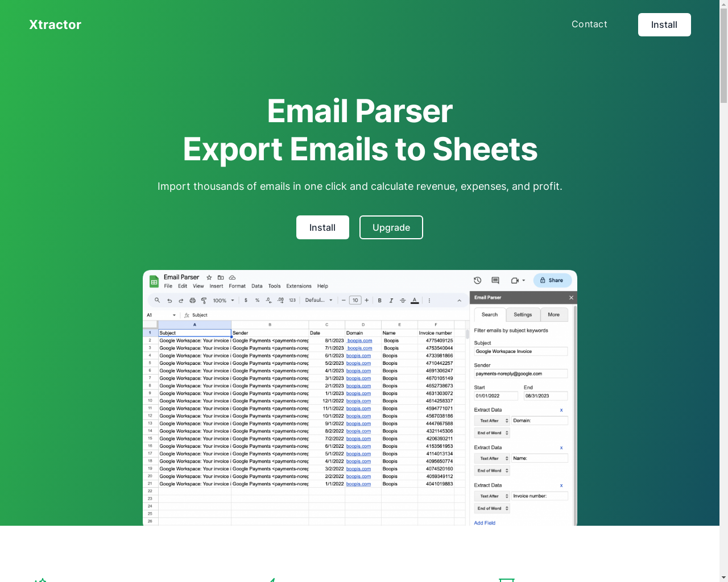
Task: Open the comments icon in the sheet header
Action: pos(495,280)
